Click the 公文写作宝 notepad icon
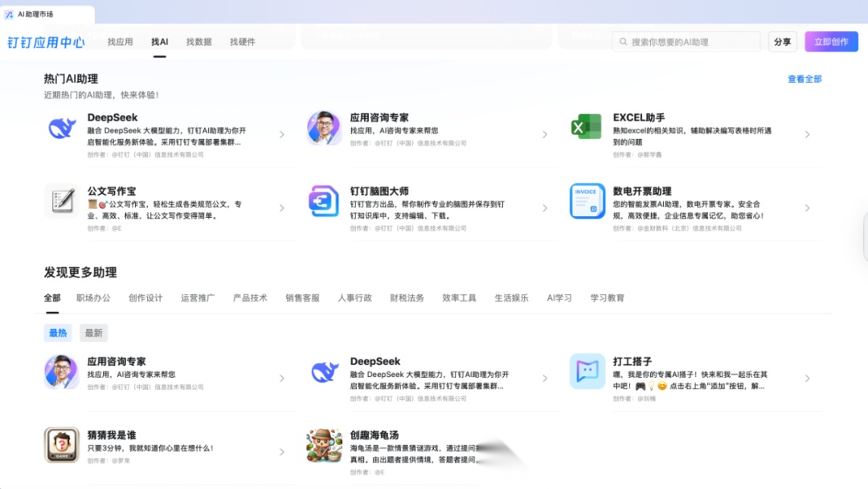This screenshot has width=868, height=489. point(61,201)
